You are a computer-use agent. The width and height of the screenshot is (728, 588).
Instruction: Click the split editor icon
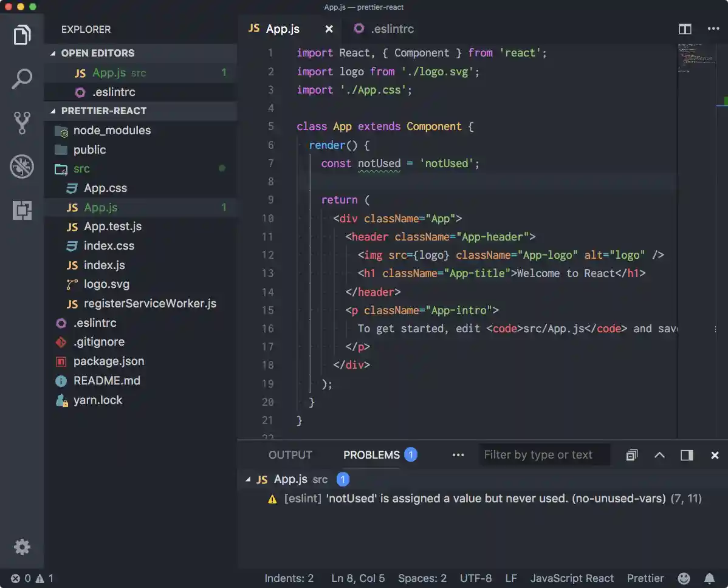(x=685, y=29)
